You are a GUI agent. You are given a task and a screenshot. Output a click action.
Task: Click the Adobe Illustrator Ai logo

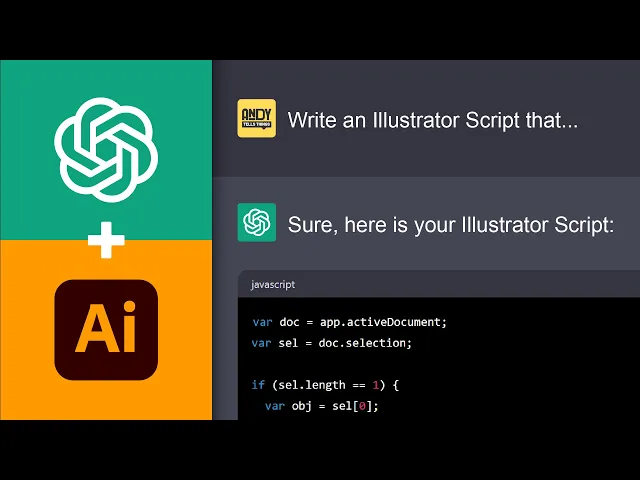click(106, 329)
